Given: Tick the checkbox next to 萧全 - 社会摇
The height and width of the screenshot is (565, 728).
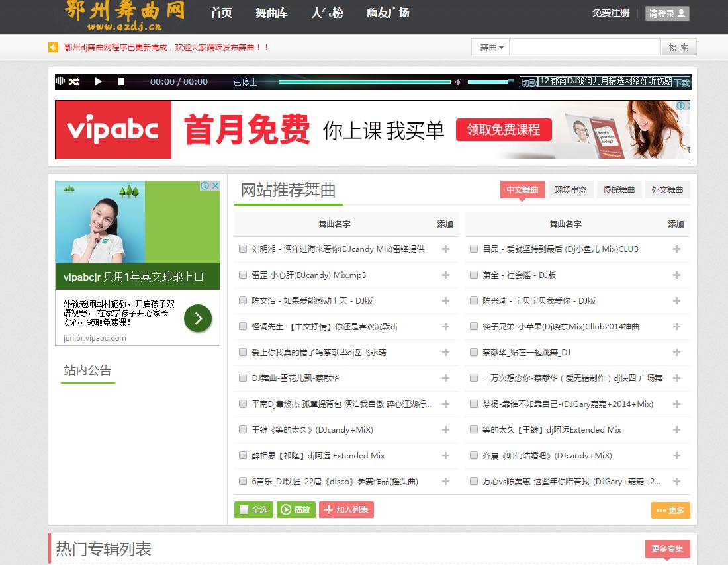Looking at the screenshot, I should click(474, 275).
